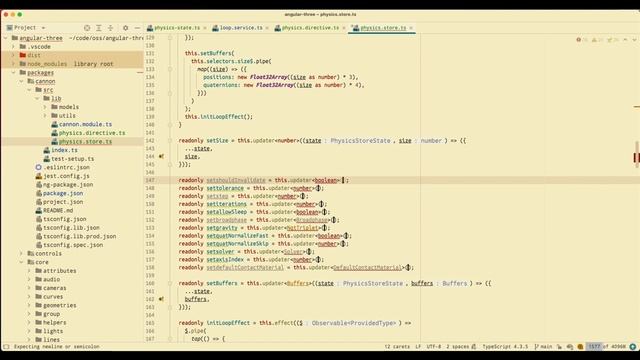Click error count inspection indicator
Image resolution: width=640 pixels, height=360 pixels.
pyautogui.click(x=582, y=40)
